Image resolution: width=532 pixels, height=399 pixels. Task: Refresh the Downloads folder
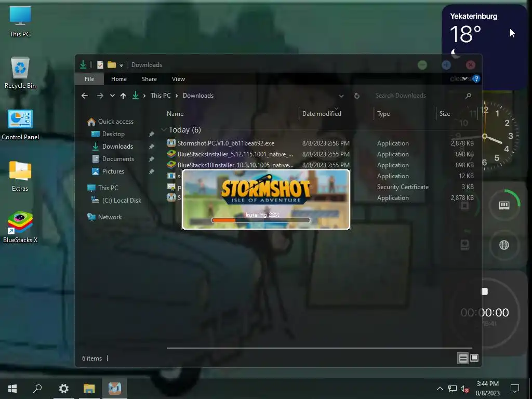(x=356, y=96)
